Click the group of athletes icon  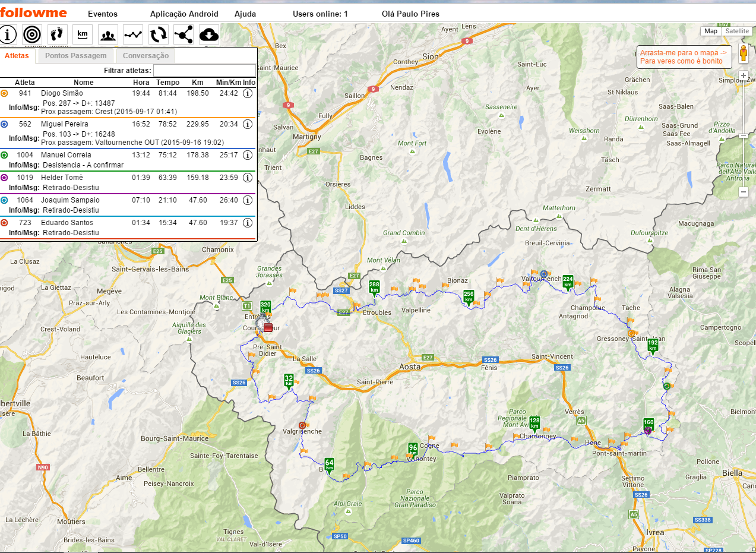[108, 34]
